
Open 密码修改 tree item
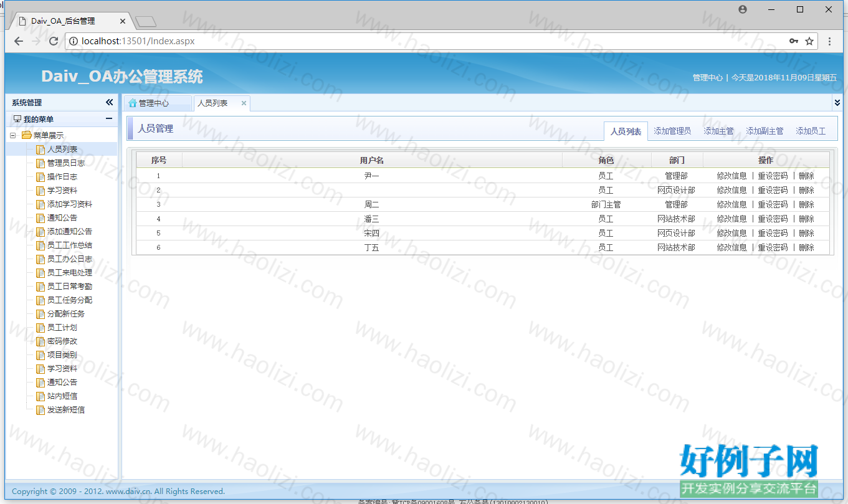click(x=62, y=341)
